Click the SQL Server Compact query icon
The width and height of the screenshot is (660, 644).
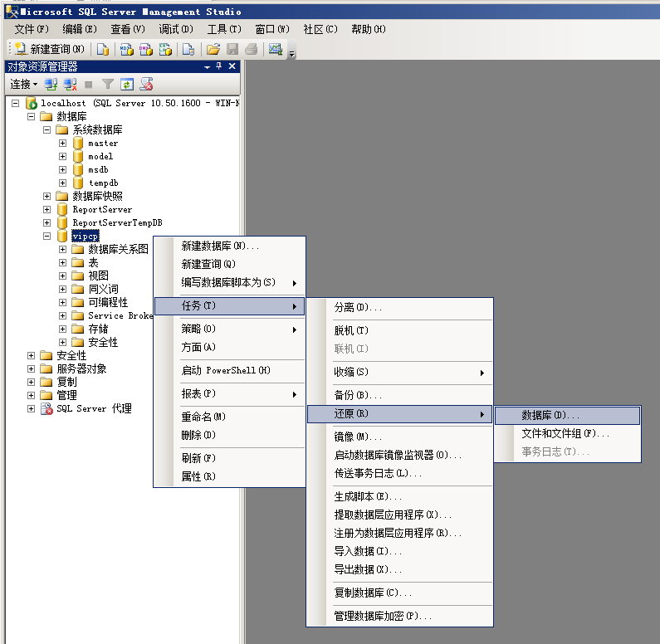[188, 49]
